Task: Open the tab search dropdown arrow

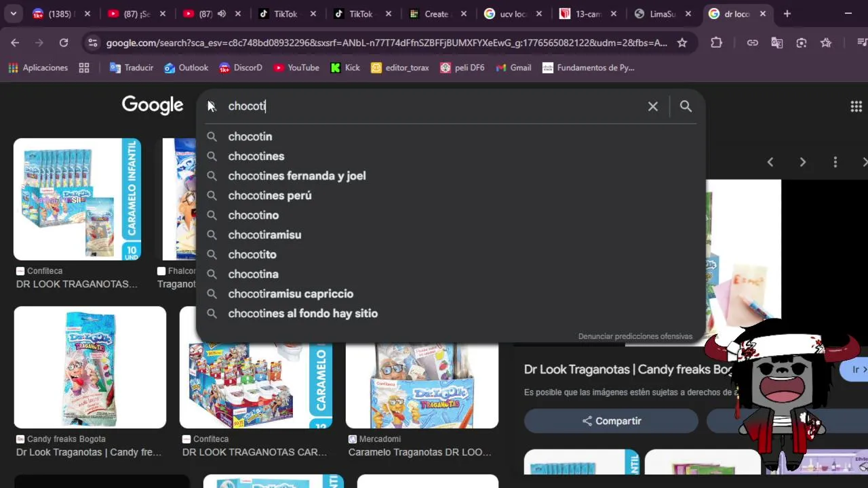Action: (13, 14)
